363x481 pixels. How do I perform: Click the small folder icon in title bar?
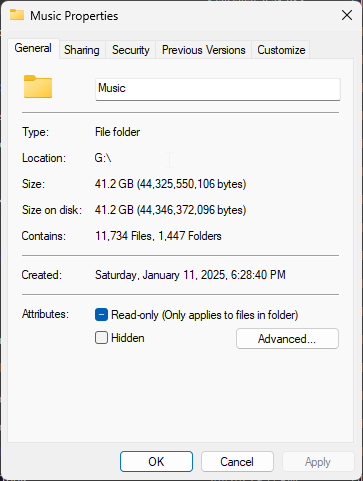[17, 15]
